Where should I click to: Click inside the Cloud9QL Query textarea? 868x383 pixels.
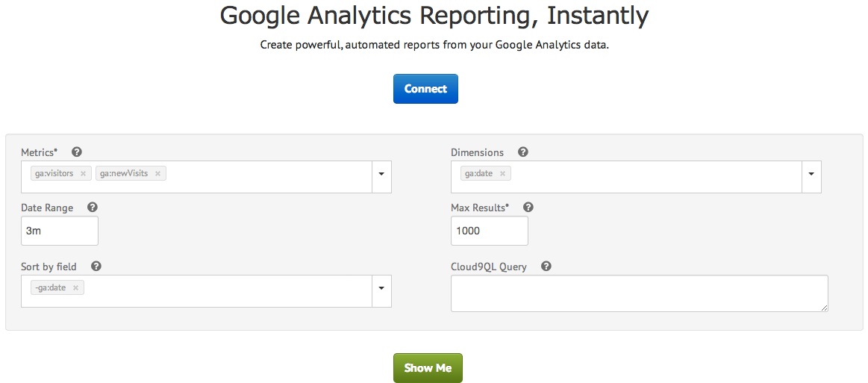click(x=639, y=293)
